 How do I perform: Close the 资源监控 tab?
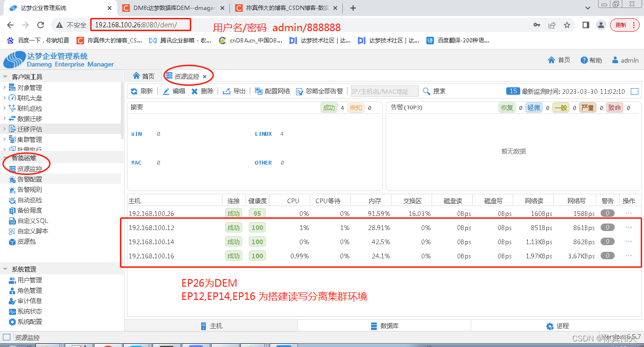tap(204, 76)
